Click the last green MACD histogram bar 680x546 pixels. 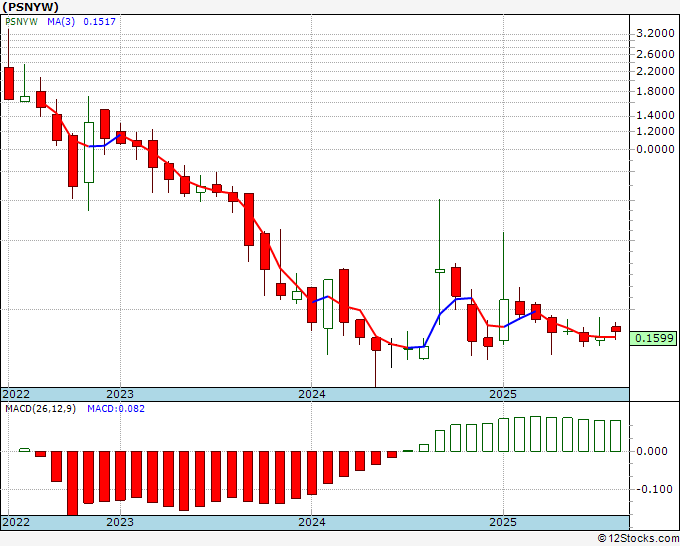point(616,436)
